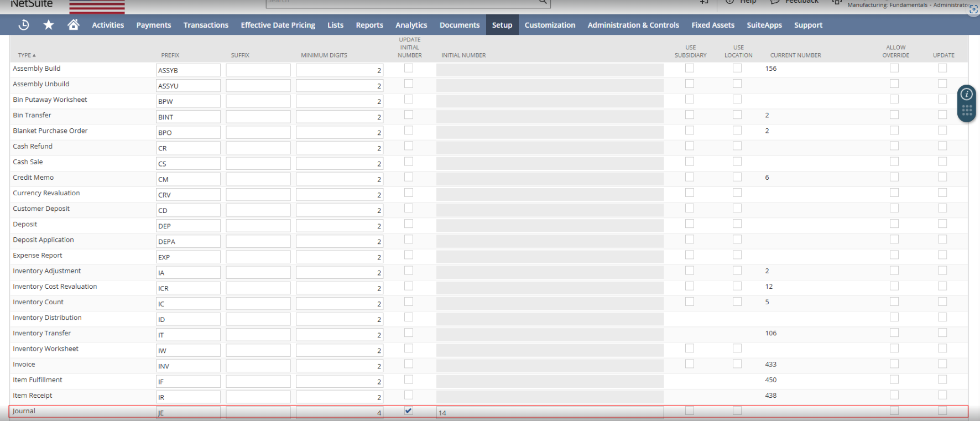Click the search magnifier icon
980x421 pixels.
(x=543, y=2)
